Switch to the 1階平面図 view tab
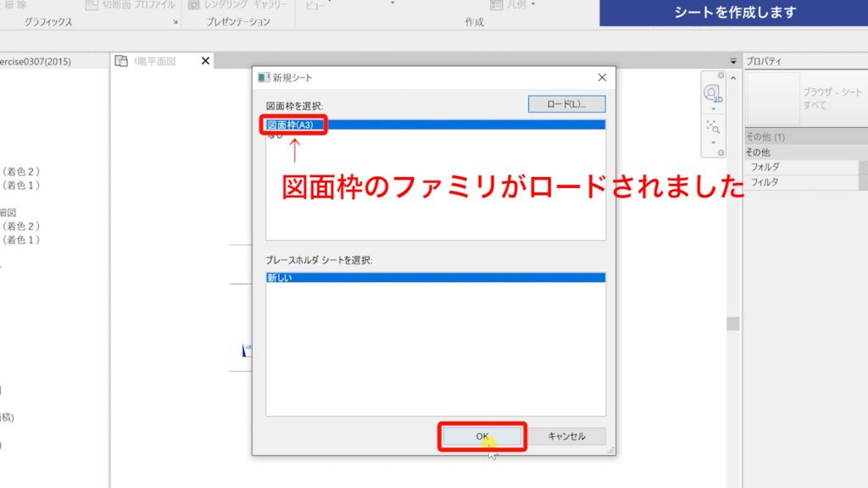This screenshot has height=488, width=868. click(x=153, y=60)
